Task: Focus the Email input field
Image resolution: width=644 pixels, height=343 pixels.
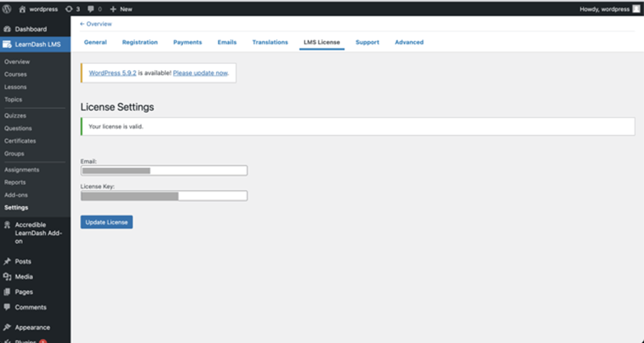Action: [164, 171]
